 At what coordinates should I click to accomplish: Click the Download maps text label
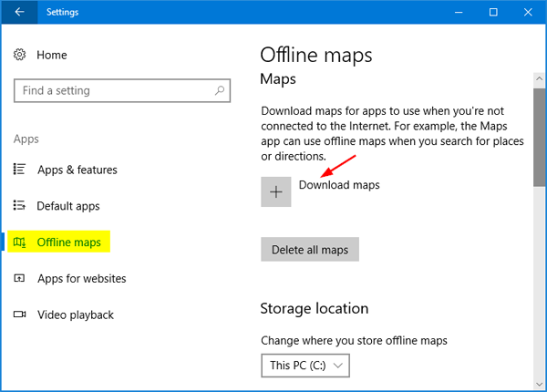coord(339,185)
